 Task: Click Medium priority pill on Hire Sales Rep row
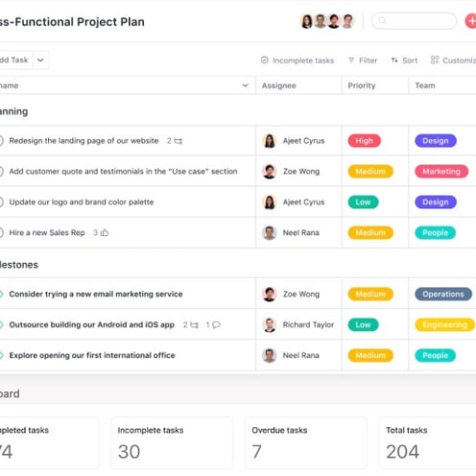370,232
